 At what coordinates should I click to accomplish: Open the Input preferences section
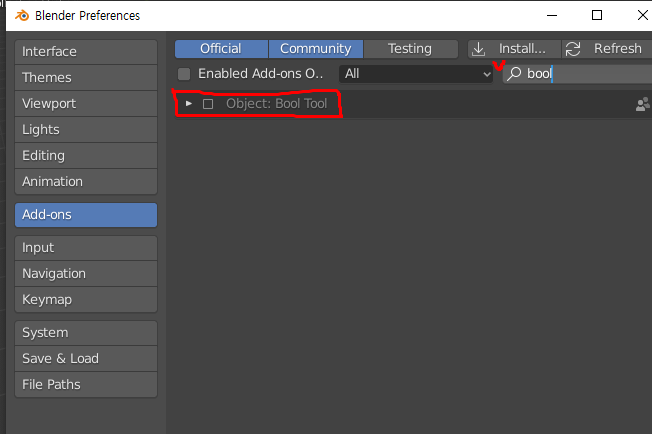[86, 248]
